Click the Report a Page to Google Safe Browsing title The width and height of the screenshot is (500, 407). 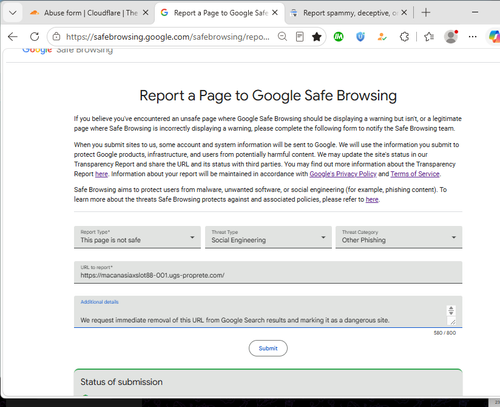coord(268,96)
